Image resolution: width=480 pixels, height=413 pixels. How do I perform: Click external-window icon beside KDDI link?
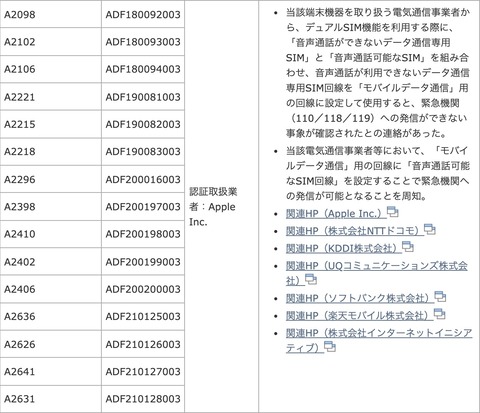[x=408, y=247]
